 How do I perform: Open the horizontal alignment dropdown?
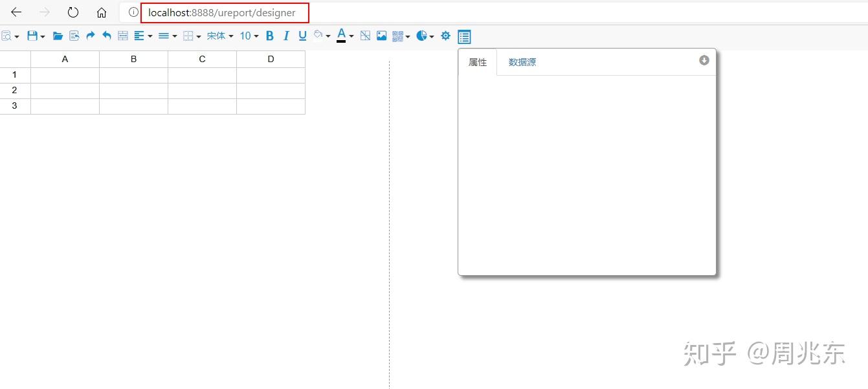(143, 36)
